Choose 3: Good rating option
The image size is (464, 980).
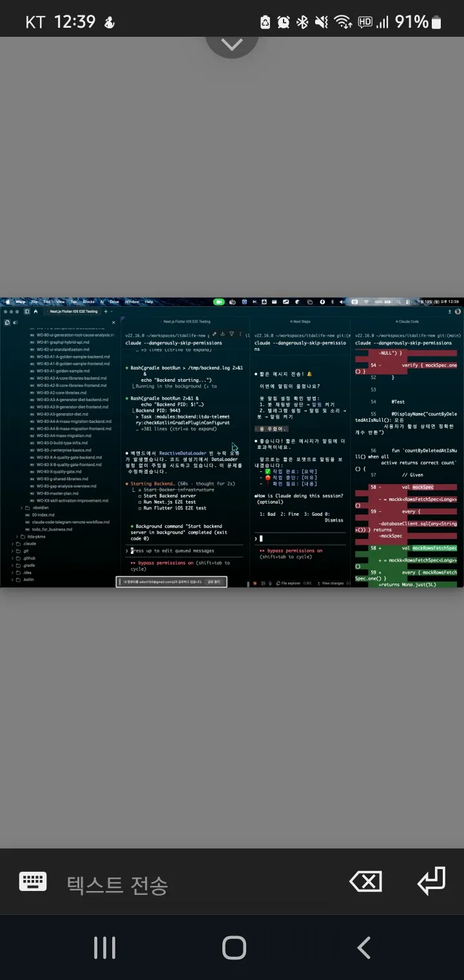point(314,513)
